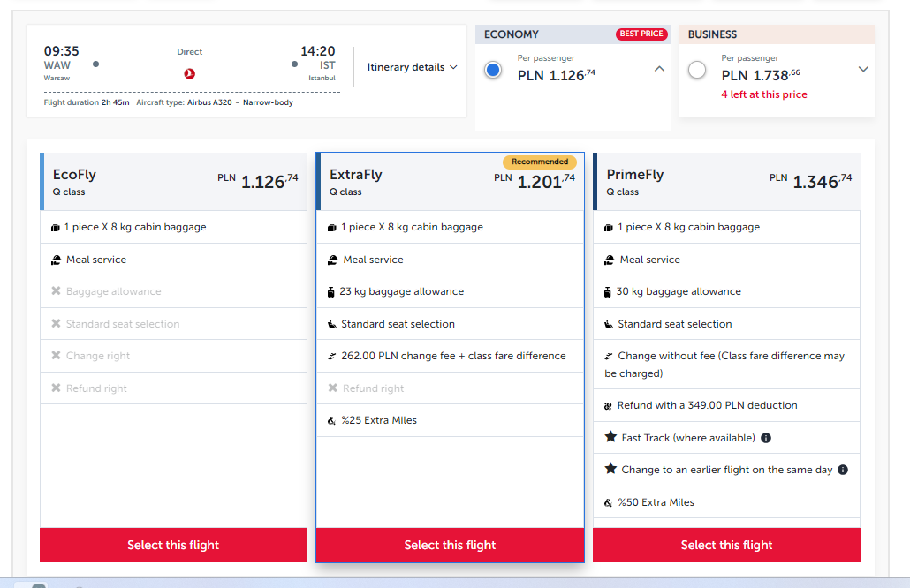Click the Recommended badge on ExtraFly
Screen dimensions: 910x588
point(540,162)
